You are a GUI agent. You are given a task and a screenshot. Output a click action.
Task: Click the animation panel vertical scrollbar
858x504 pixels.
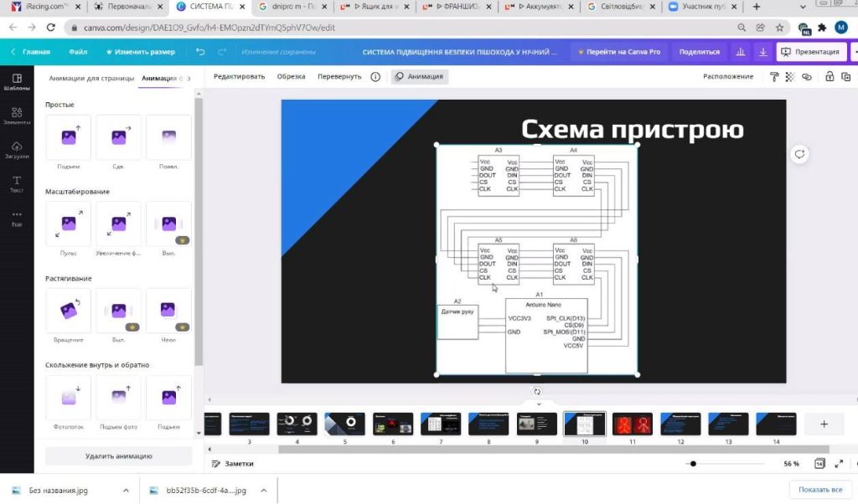(x=199, y=232)
